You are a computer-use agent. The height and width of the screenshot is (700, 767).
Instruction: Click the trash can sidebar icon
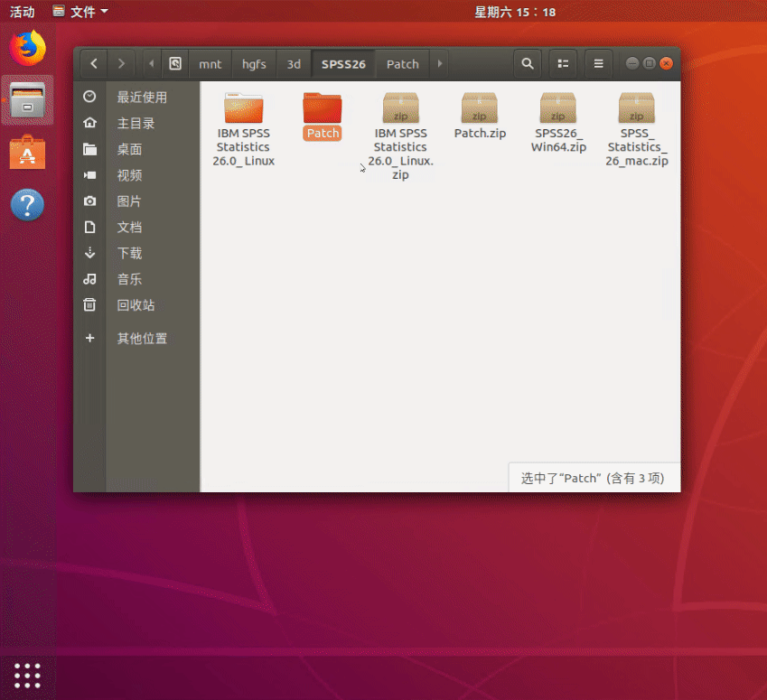(89, 304)
